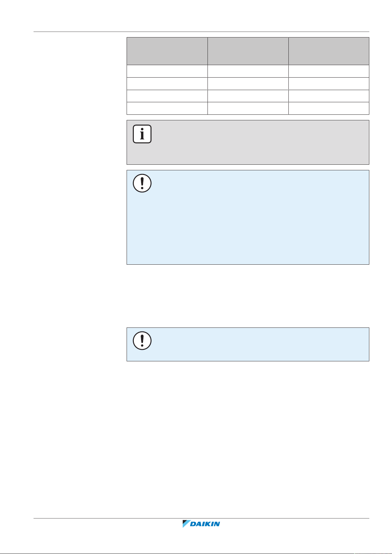
Task: Click first-row cell in left table column
Action: (167, 71)
